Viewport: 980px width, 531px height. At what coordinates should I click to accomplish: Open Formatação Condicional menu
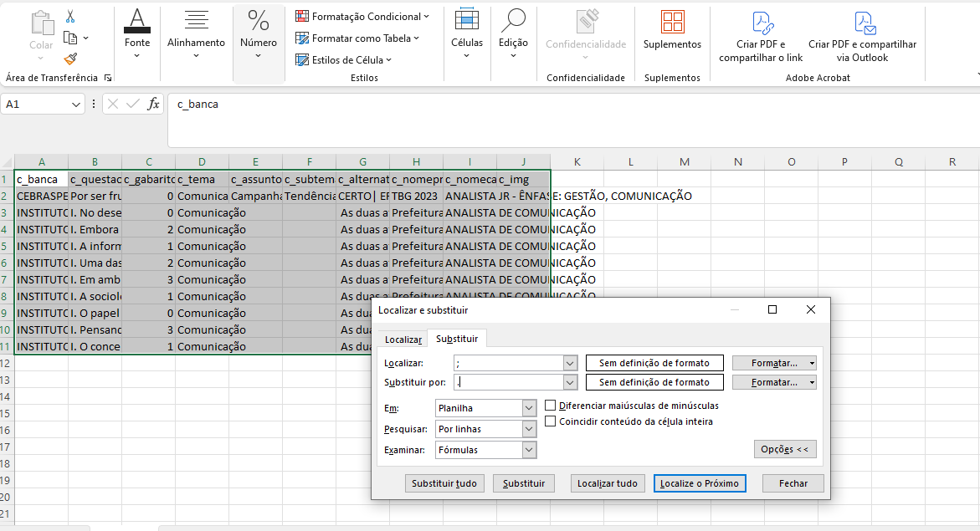click(x=362, y=17)
